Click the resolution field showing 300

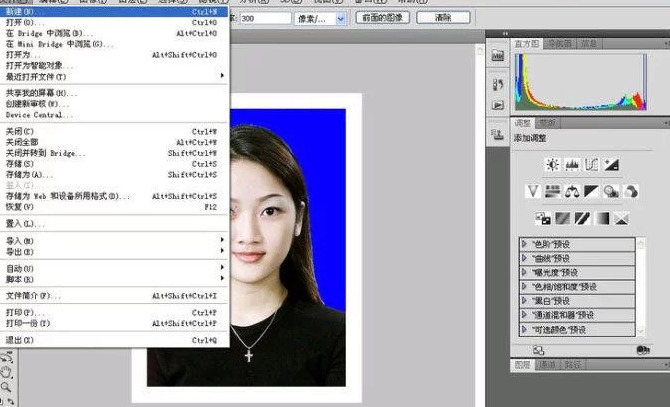265,18
